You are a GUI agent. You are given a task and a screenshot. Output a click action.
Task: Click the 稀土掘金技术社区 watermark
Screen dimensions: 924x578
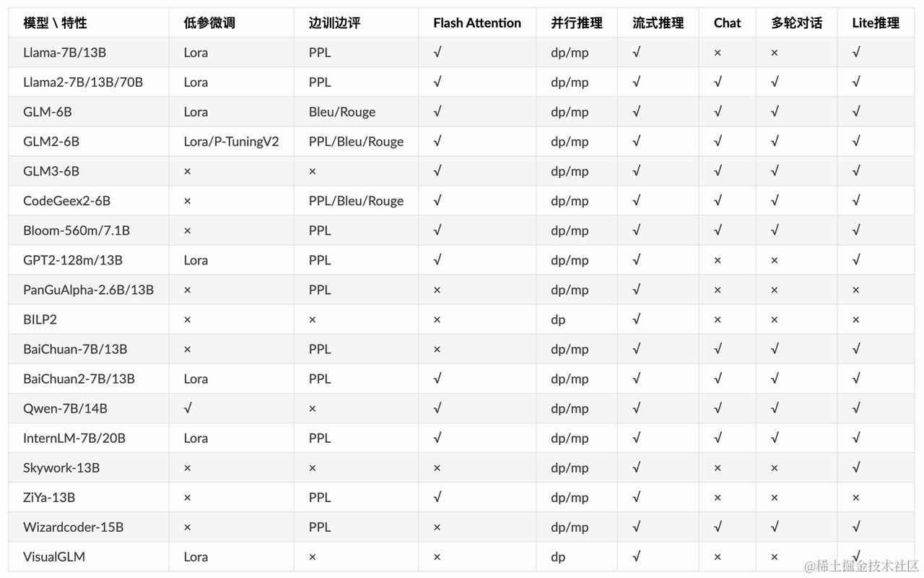coord(861,565)
